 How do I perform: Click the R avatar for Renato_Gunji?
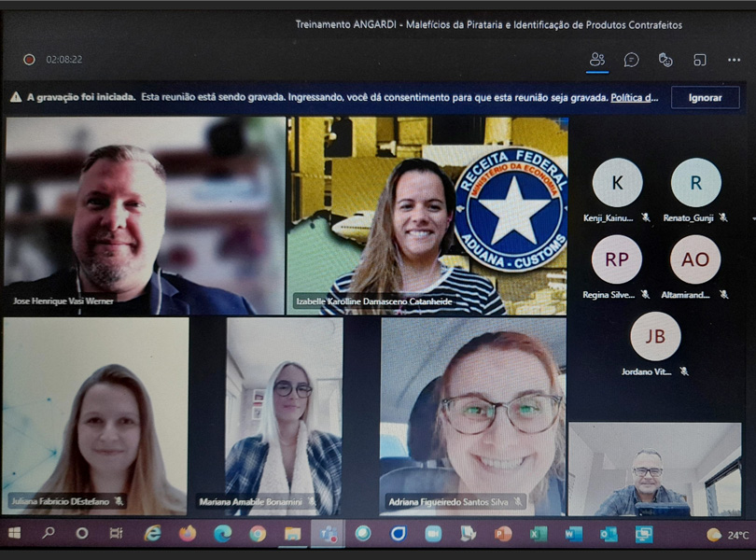(x=695, y=183)
